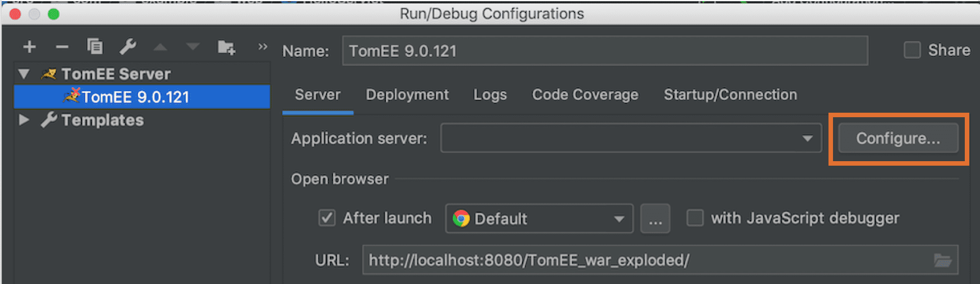The width and height of the screenshot is (980, 284).
Task: Open the Startup/Connection tab
Action: (730, 95)
